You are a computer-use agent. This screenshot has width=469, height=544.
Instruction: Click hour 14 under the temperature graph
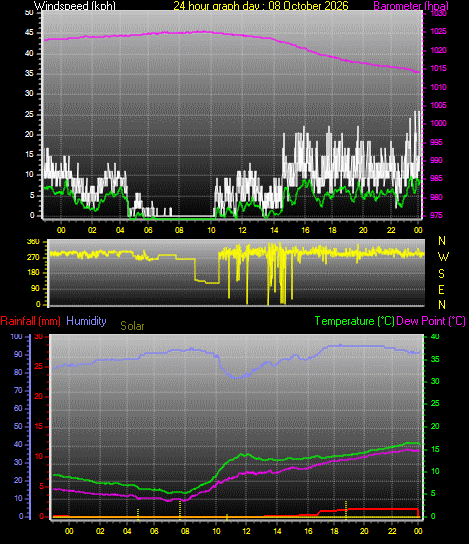(x=277, y=531)
